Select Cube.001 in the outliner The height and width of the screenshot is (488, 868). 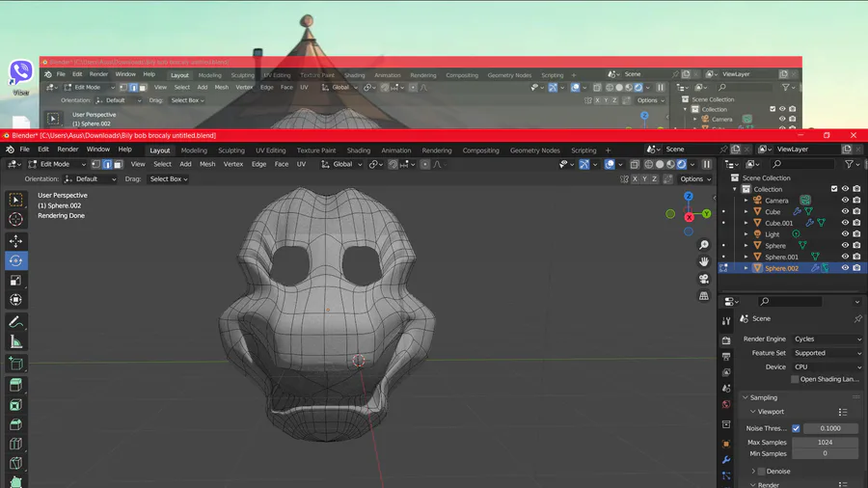779,223
